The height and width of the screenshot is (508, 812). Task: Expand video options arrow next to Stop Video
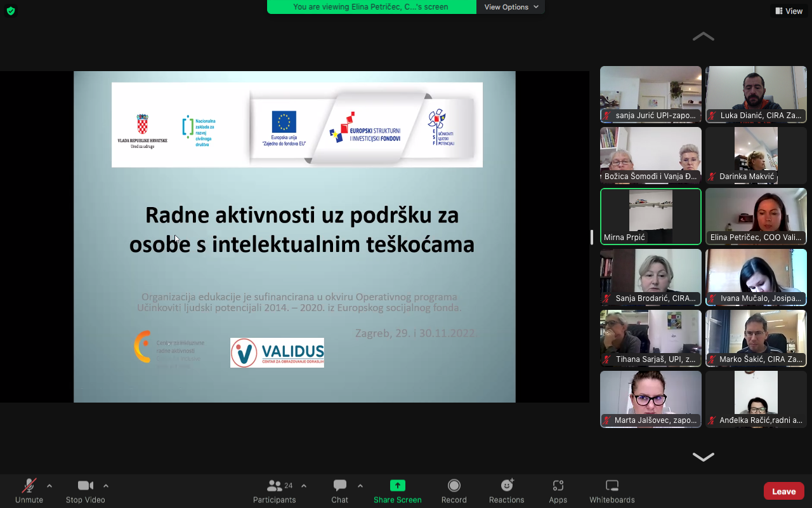[106, 486]
